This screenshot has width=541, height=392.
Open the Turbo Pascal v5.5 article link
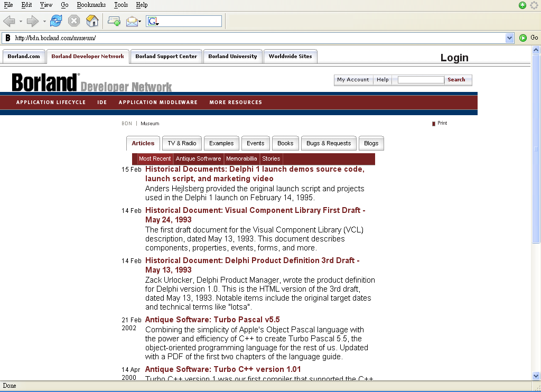pos(212,320)
